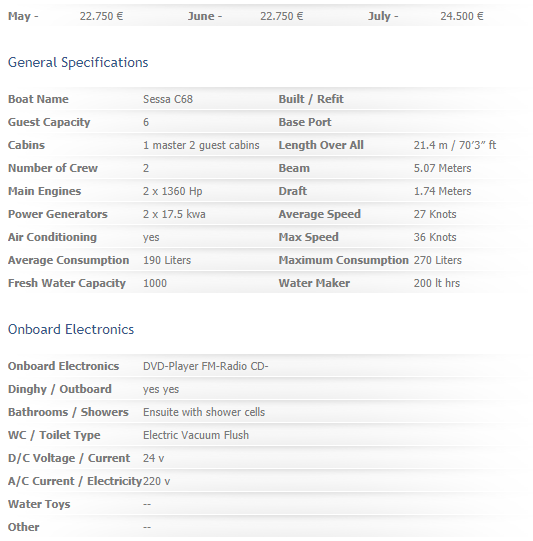Click the DVD-Player FM-Radio CD- text
This screenshot has height=541, width=533.
(206, 366)
